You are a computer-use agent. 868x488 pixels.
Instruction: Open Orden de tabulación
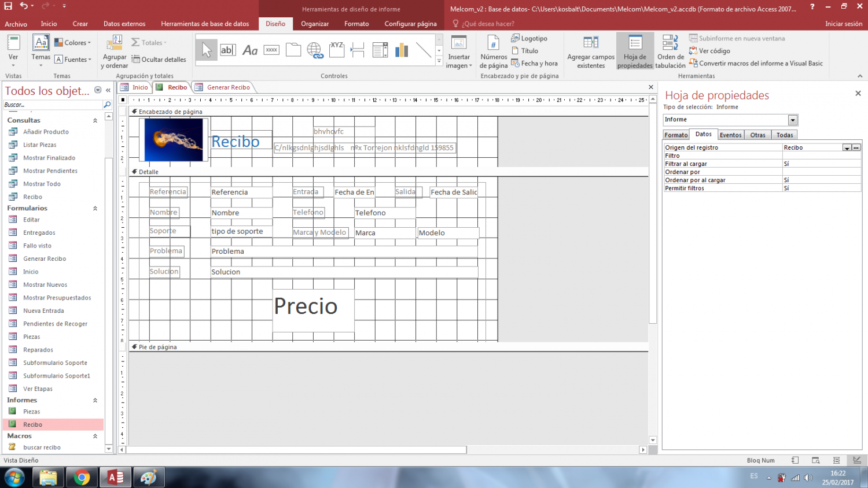tap(670, 52)
